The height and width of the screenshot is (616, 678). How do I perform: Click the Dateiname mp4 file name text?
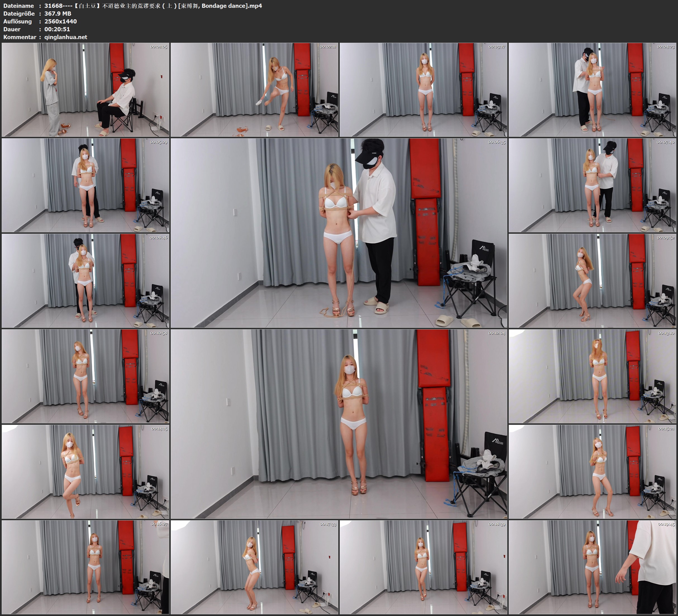[x=153, y=6]
